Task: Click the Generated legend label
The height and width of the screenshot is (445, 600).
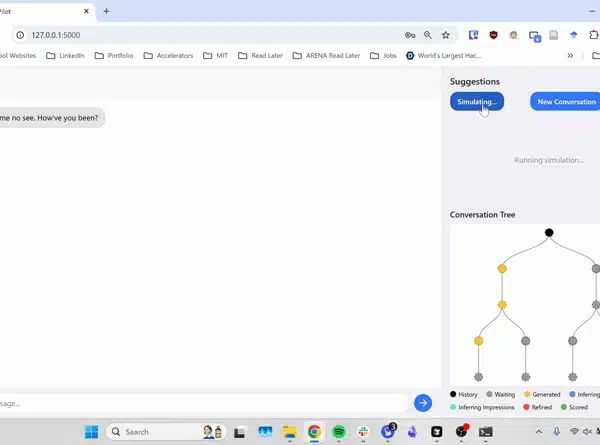Action: (546, 394)
